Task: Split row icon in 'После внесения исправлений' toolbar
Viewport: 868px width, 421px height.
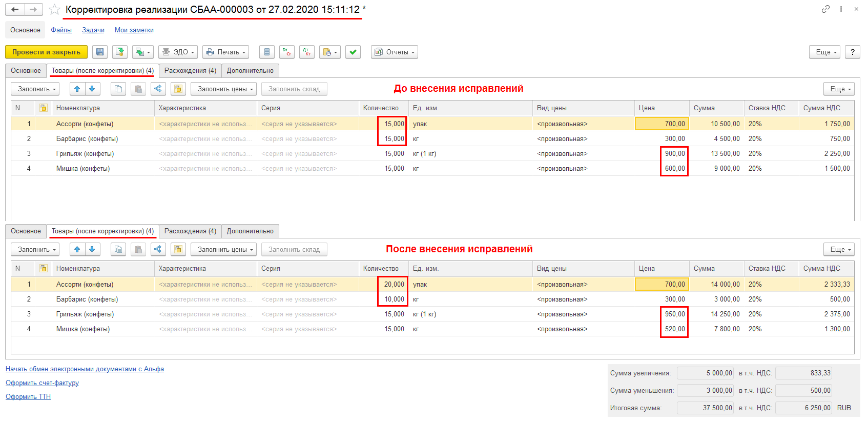Action: (x=158, y=249)
